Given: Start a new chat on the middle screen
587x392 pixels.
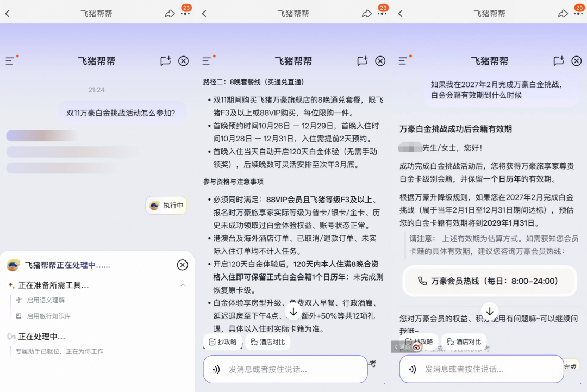Looking at the screenshot, I should [363, 61].
